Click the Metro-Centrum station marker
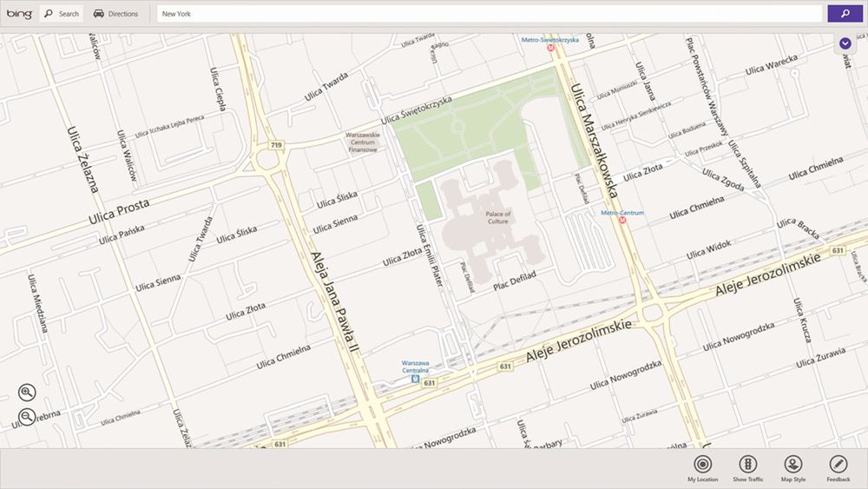868x489 pixels. coord(622,221)
